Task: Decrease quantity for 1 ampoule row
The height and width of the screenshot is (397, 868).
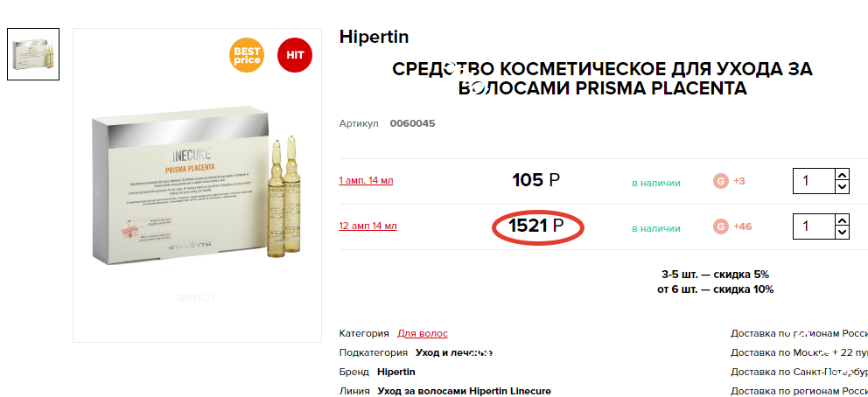Action: pyautogui.click(x=842, y=187)
